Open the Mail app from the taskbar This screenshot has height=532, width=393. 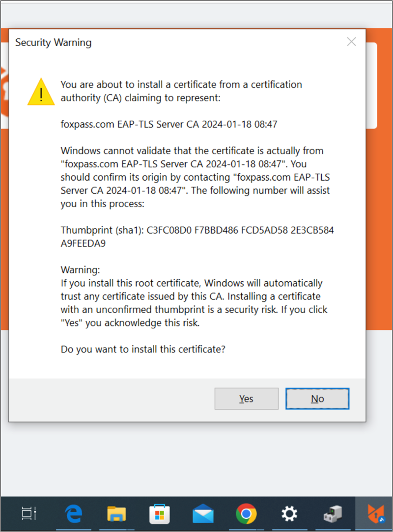point(203,513)
